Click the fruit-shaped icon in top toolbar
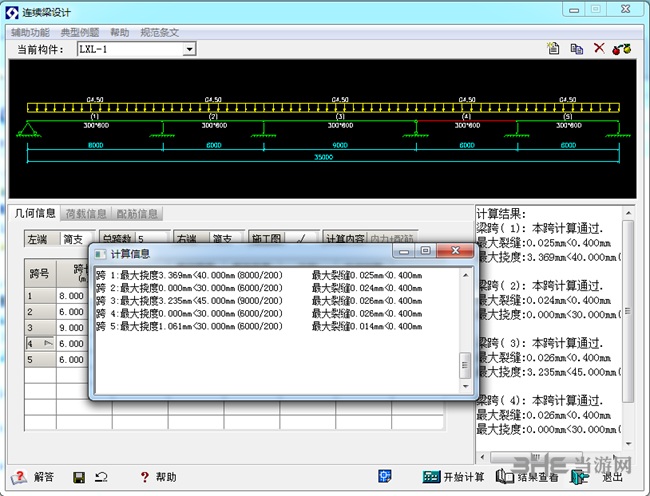The image size is (650, 496). point(621,49)
